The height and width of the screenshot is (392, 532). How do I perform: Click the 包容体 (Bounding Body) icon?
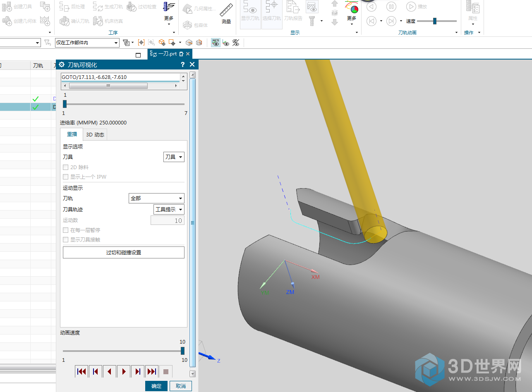[187, 25]
